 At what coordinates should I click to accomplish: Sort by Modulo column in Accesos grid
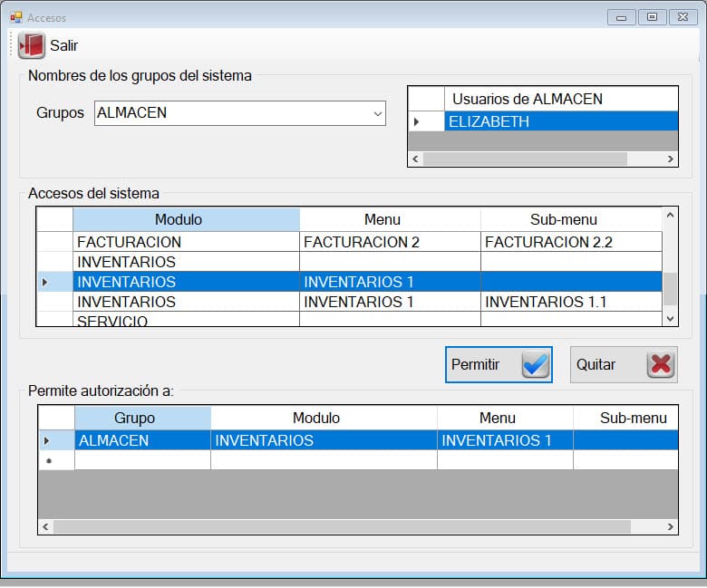point(186,220)
